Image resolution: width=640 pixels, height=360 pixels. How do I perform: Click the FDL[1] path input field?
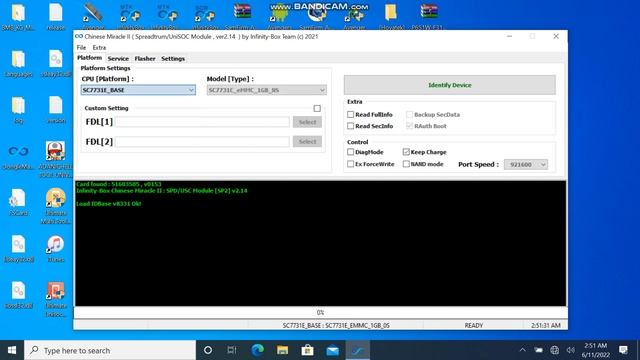[x=202, y=122]
